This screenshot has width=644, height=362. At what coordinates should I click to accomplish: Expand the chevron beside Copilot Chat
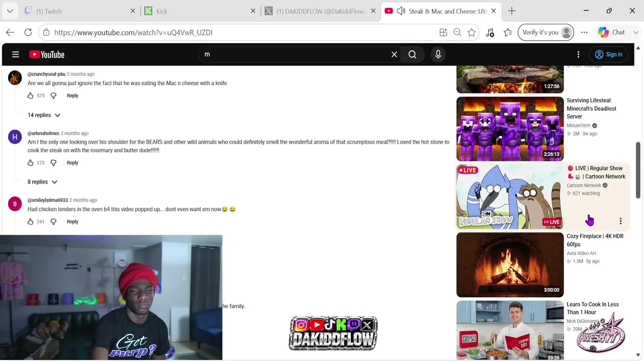coord(636,32)
